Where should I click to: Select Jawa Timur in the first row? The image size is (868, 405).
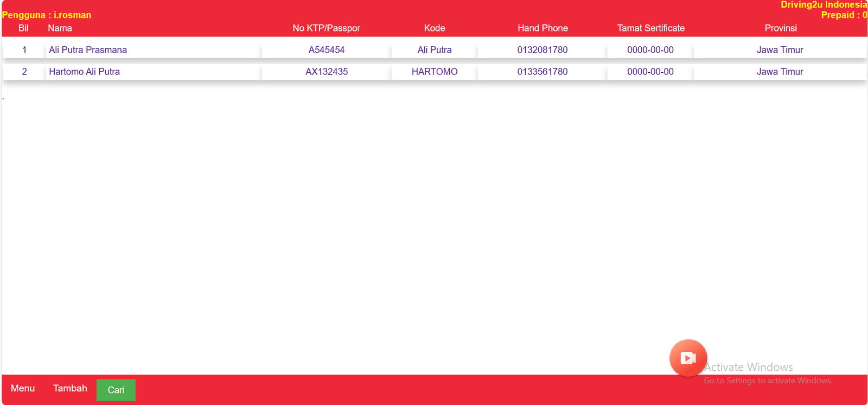(x=780, y=50)
